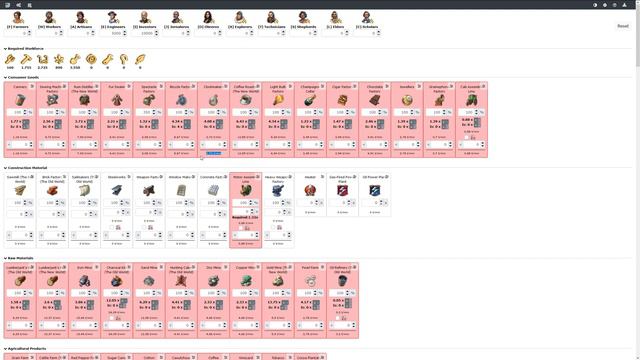
Task: Click the Light Bulb Factory icon
Action: (x=278, y=100)
